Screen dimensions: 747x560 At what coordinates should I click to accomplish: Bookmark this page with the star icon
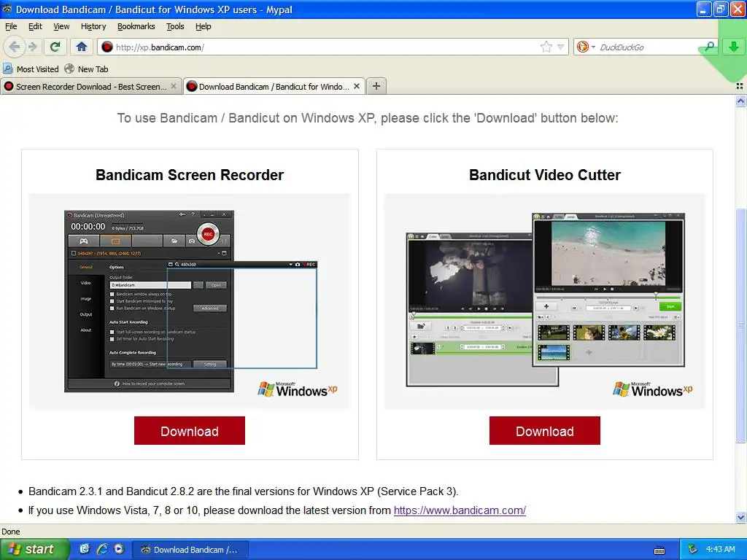[546, 47]
